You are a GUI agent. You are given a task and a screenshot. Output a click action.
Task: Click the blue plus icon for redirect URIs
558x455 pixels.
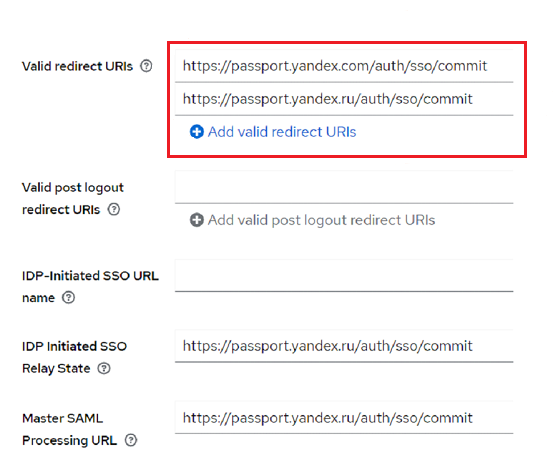click(x=196, y=132)
